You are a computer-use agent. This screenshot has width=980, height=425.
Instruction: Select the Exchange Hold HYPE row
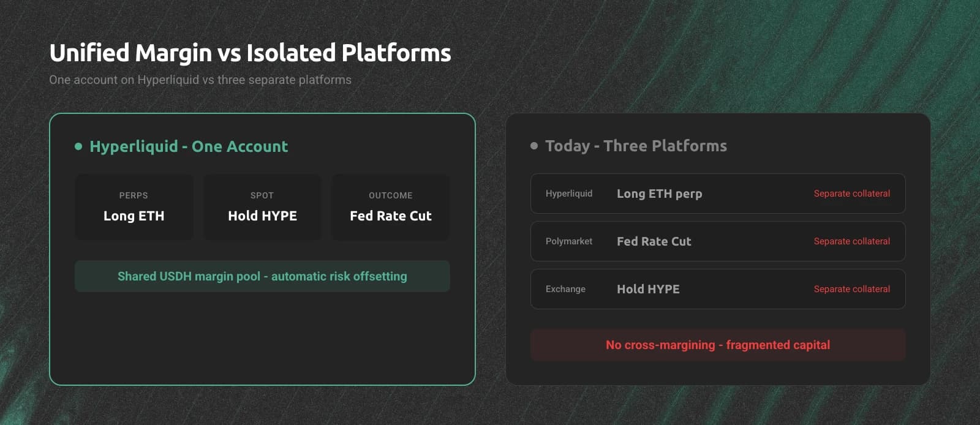click(717, 289)
